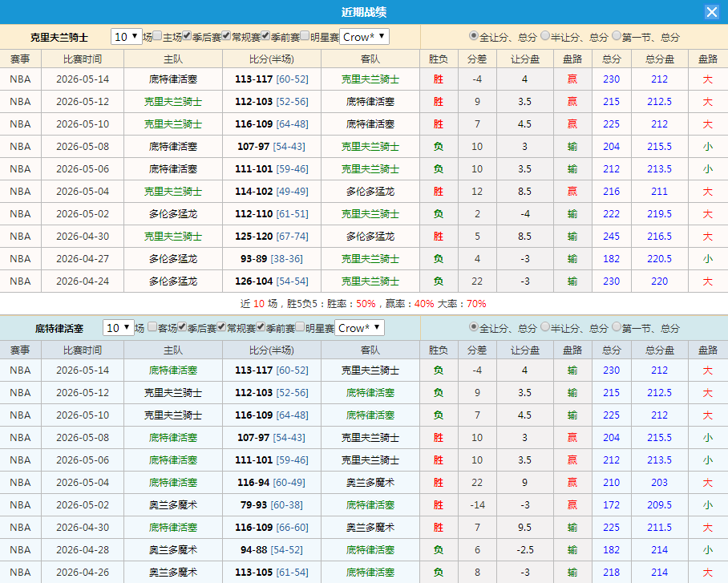This screenshot has width=728, height=583.
Task: Click point difference value -14
Action: 477,505
